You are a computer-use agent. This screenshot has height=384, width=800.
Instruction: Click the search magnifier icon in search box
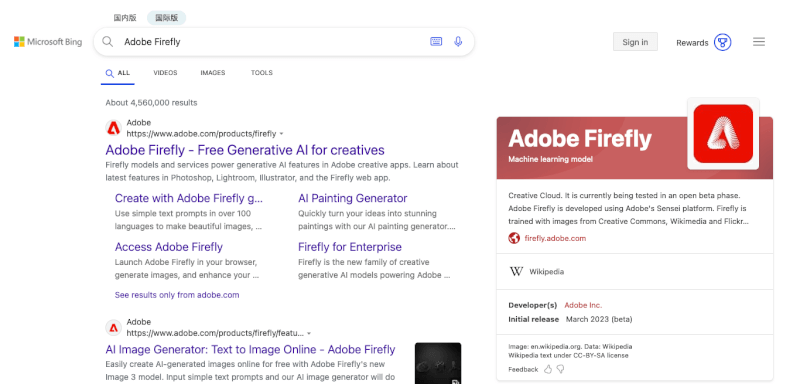click(107, 42)
